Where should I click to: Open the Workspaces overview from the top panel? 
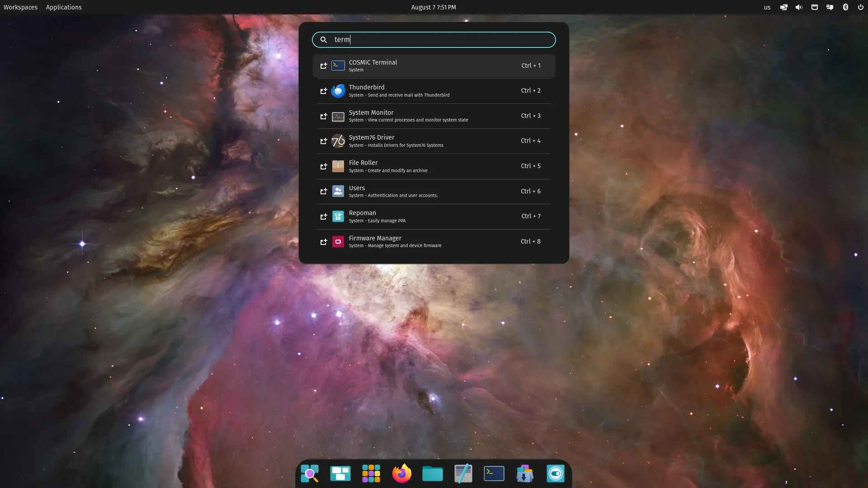[20, 7]
